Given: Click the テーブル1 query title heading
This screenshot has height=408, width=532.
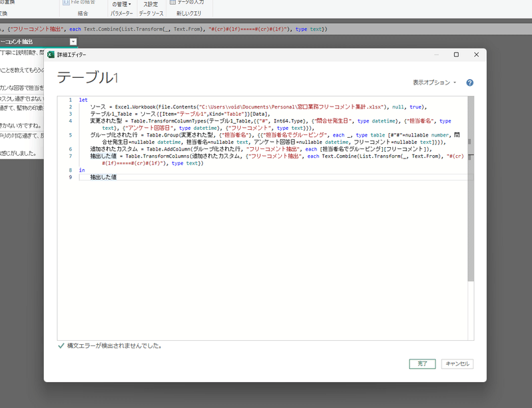Looking at the screenshot, I should (x=88, y=78).
